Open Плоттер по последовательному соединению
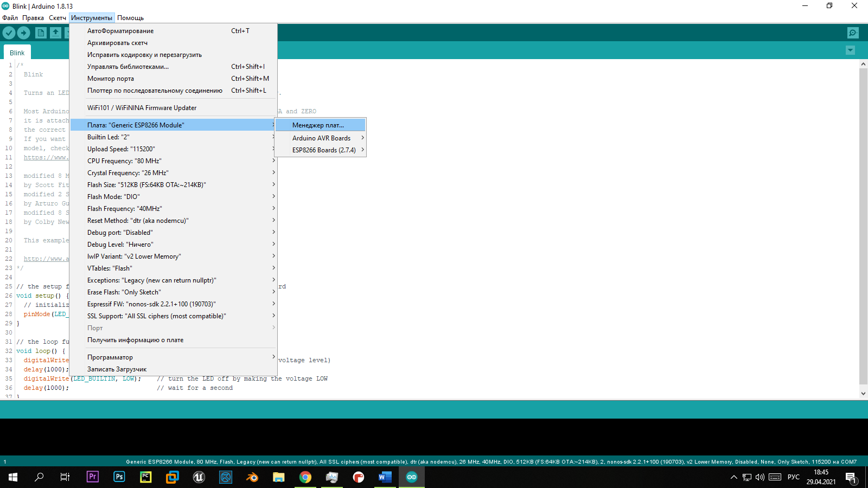868x488 pixels. [173, 91]
